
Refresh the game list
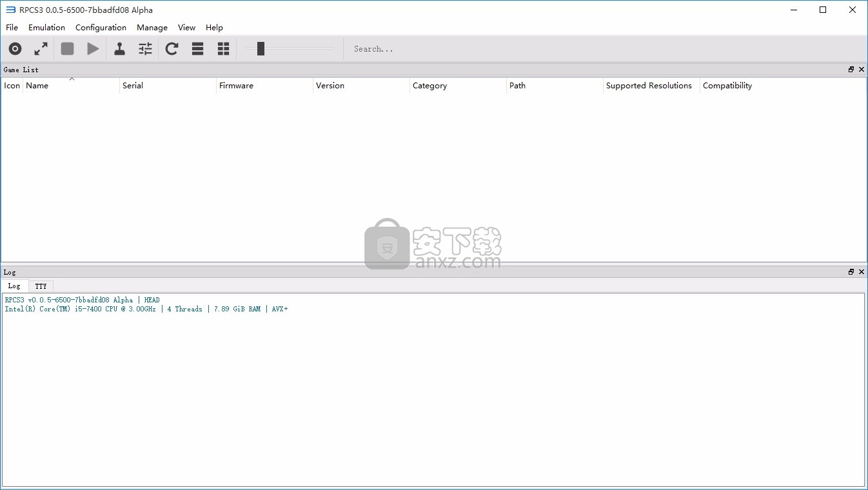tap(172, 48)
